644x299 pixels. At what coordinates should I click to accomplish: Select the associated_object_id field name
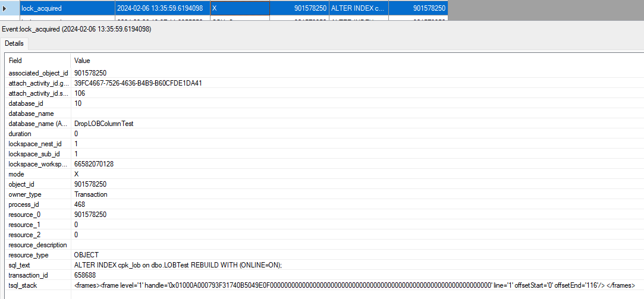(x=38, y=73)
